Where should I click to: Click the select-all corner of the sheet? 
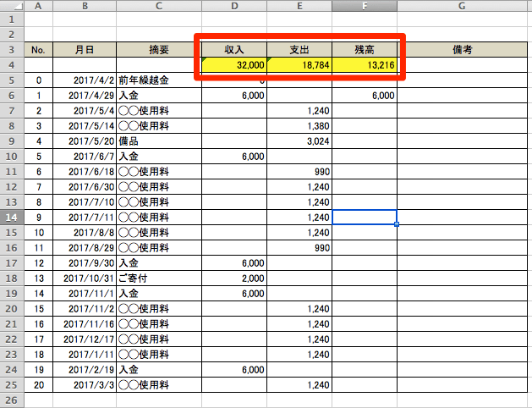click(x=12, y=6)
